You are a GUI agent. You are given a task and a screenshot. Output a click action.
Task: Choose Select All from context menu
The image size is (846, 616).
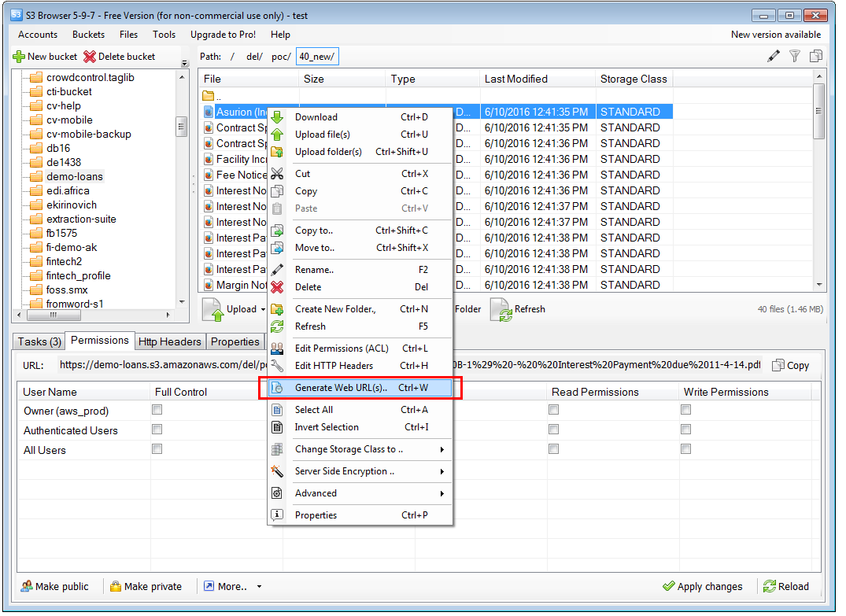tap(360, 410)
